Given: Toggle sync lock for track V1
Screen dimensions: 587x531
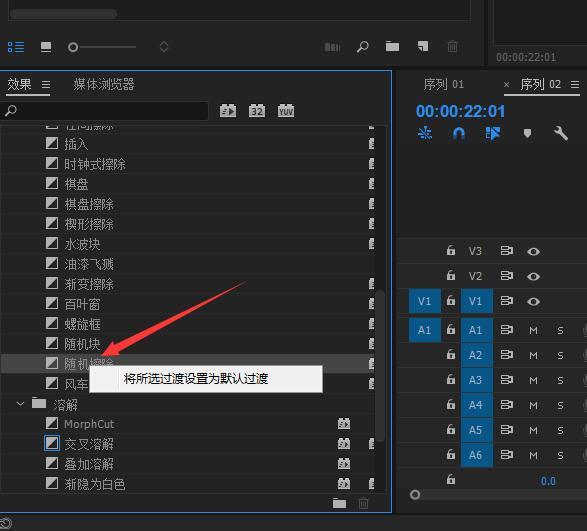Looking at the screenshot, I should tap(507, 301).
